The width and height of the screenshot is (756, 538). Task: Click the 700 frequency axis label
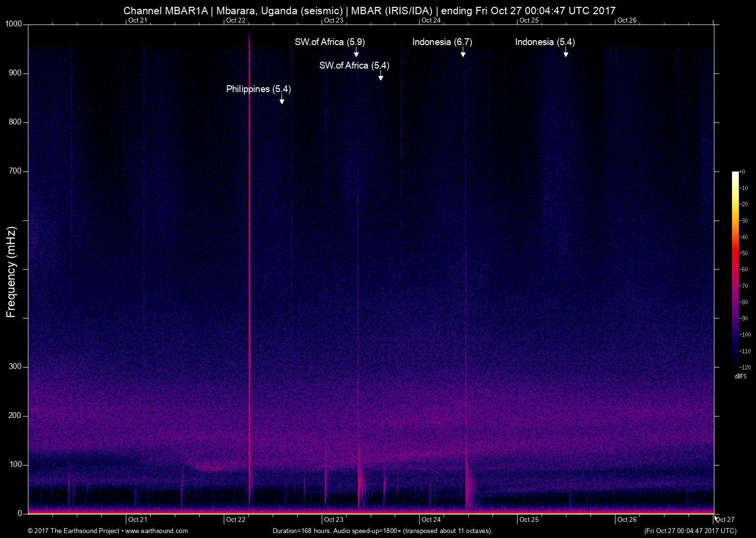[x=16, y=171]
